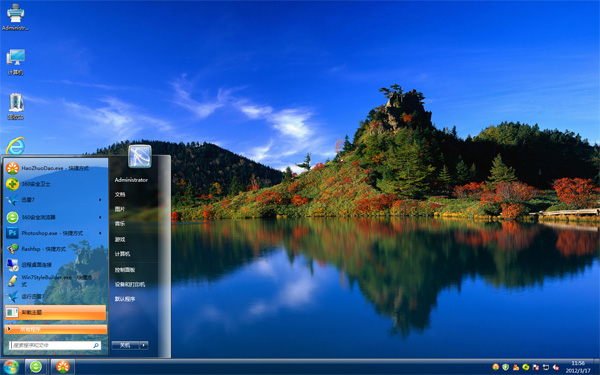The image size is (600, 375).
Task: Click the yellow-green 360 tray icon
Action: coord(526,367)
